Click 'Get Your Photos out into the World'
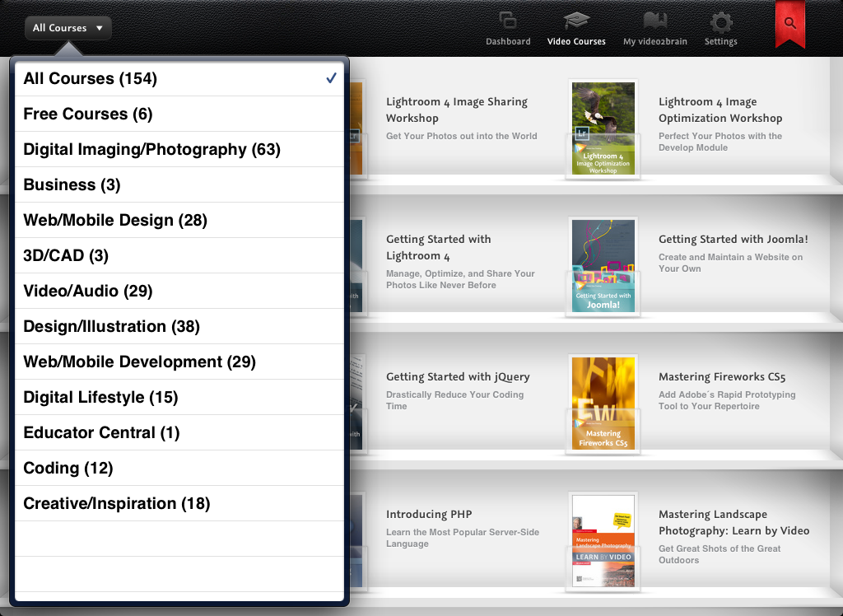Screen dimensions: 843x616 [461, 136]
